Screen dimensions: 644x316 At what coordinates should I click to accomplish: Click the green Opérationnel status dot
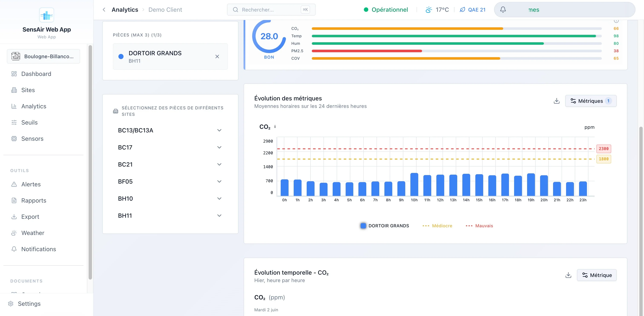(366, 10)
